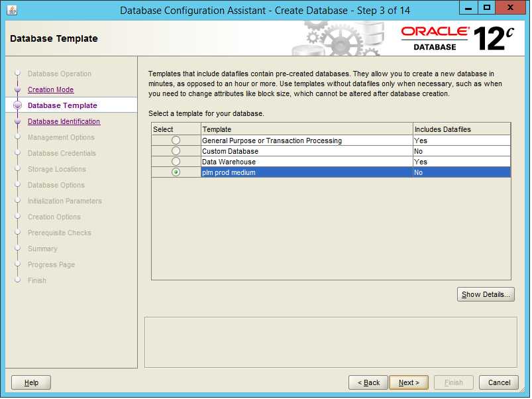
Task: Select General Purpose or Transaction Processing radio button
Action: 176,140
